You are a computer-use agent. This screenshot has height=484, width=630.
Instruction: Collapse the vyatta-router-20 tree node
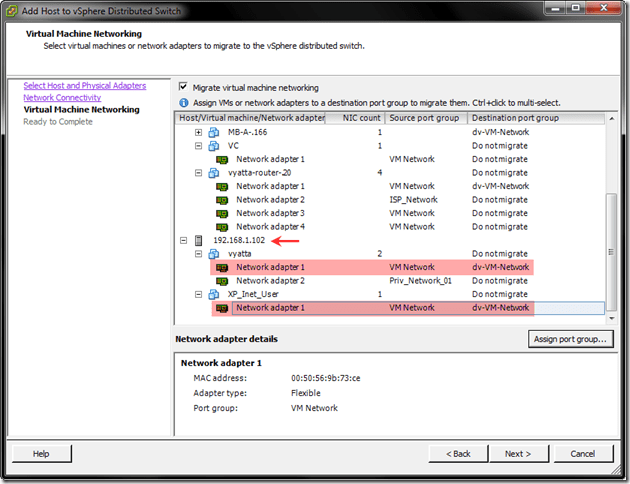[x=198, y=172]
